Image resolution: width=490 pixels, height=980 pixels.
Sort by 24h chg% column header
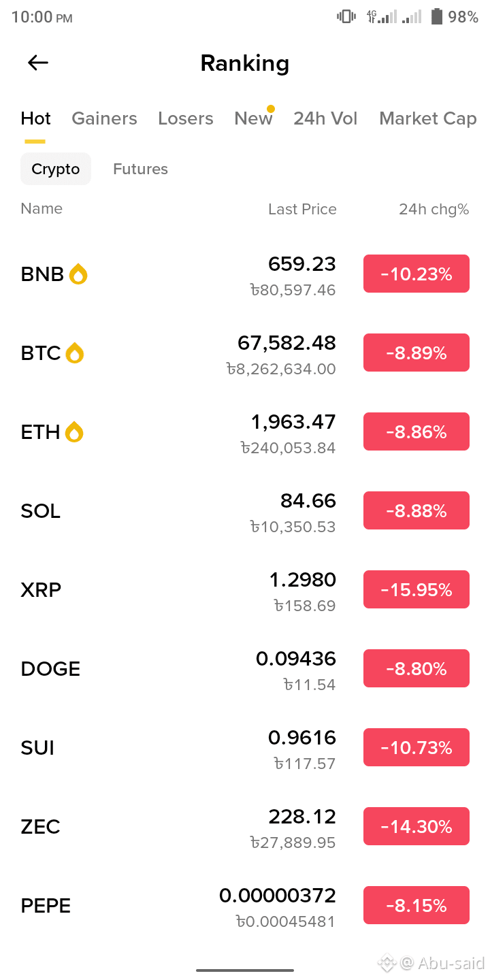click(434, 209)
